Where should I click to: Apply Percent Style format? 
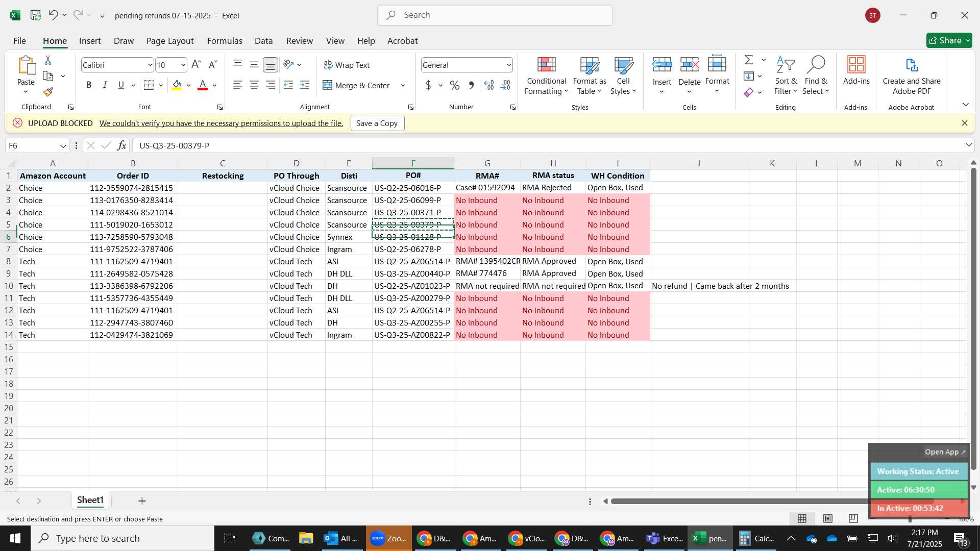(454, 85)
